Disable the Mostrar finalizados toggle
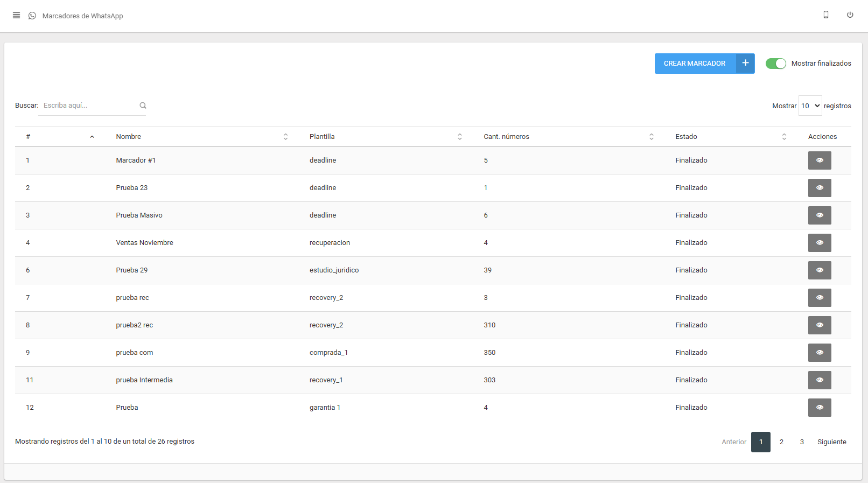The image size is (868, 483). click(x=775, y=64)
